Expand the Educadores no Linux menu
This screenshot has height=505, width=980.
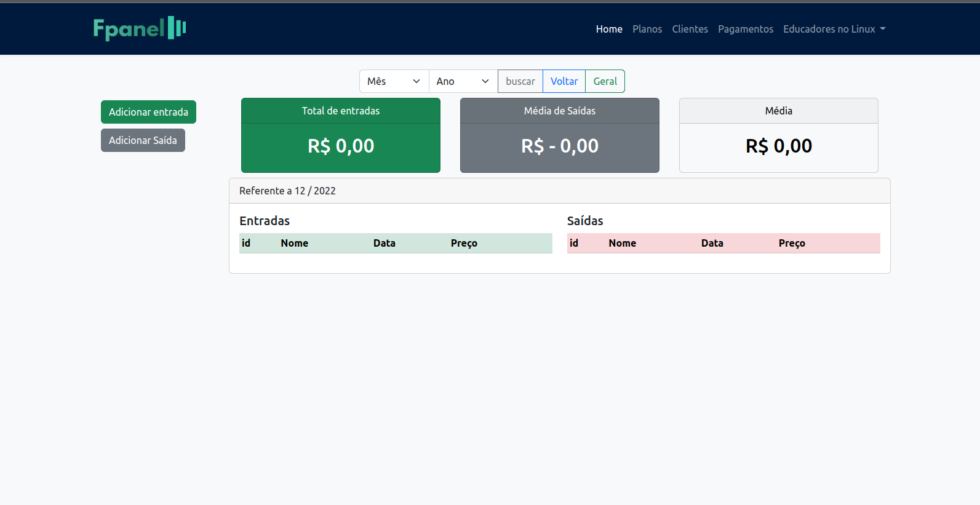tap(834, 29)
